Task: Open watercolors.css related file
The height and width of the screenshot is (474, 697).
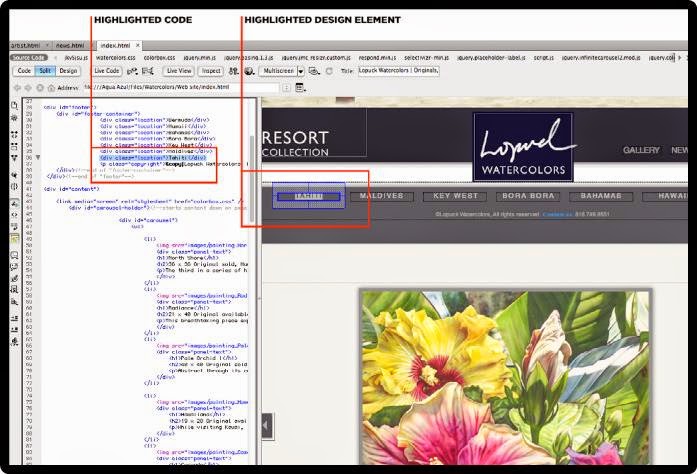Action: click(116, 58)
